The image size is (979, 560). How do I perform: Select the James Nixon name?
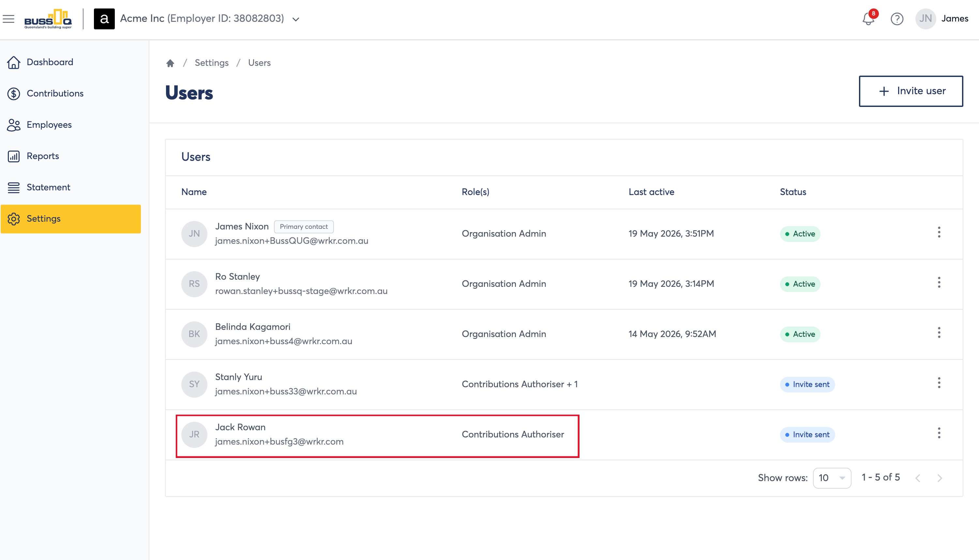coord(242,227)
